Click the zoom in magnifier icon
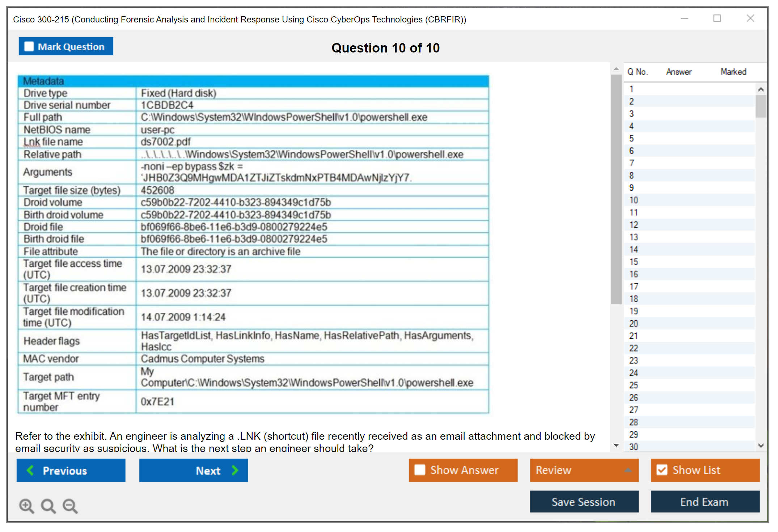The image size is (778, 532). click(x=26, y=506)
